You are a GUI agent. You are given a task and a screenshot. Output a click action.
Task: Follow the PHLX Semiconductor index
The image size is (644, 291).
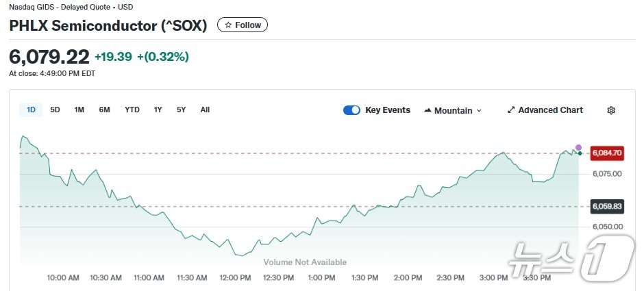[243, 25]
